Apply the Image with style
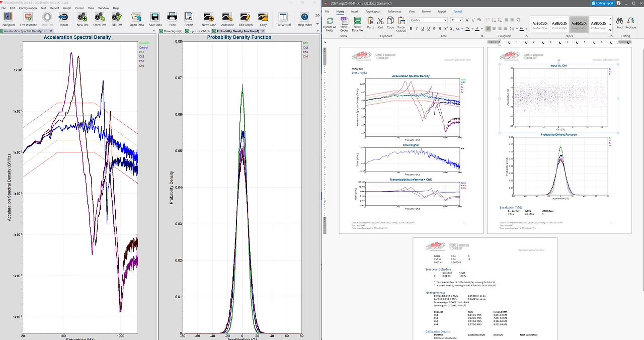This screenshot has width=644, height=340. [x=579, y=25]
